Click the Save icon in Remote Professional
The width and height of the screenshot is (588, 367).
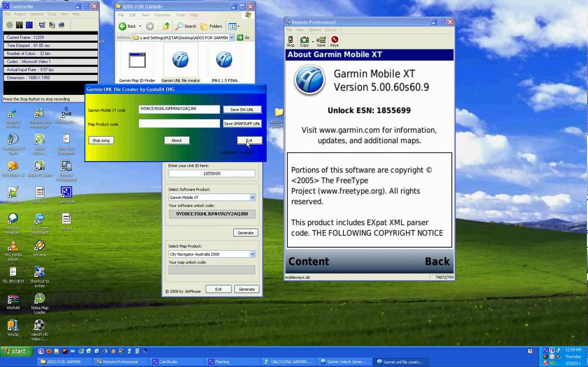pyautogui.click(x=321, y=42)
